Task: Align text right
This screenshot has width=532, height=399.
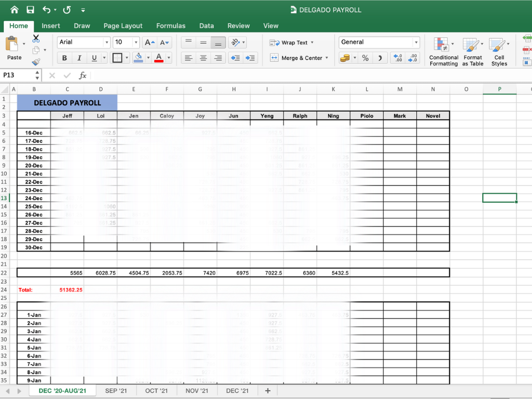Action: point(218,58)
